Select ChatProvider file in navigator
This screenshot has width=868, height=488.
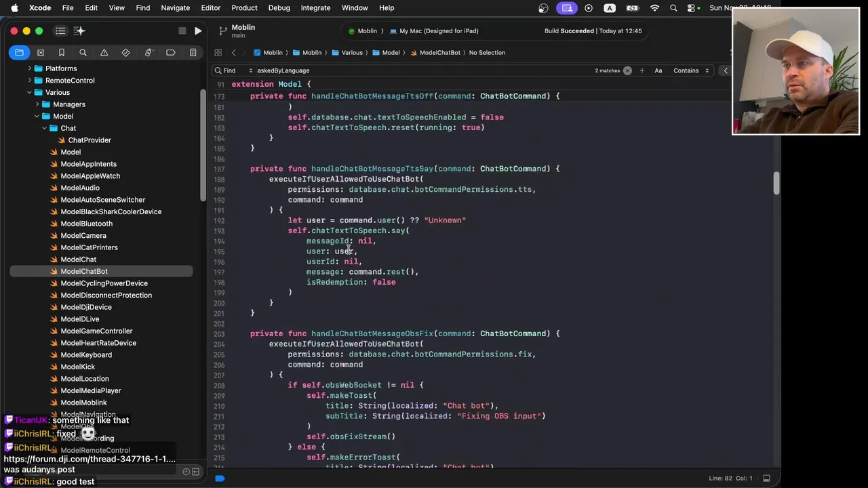[x=89, y=140]
